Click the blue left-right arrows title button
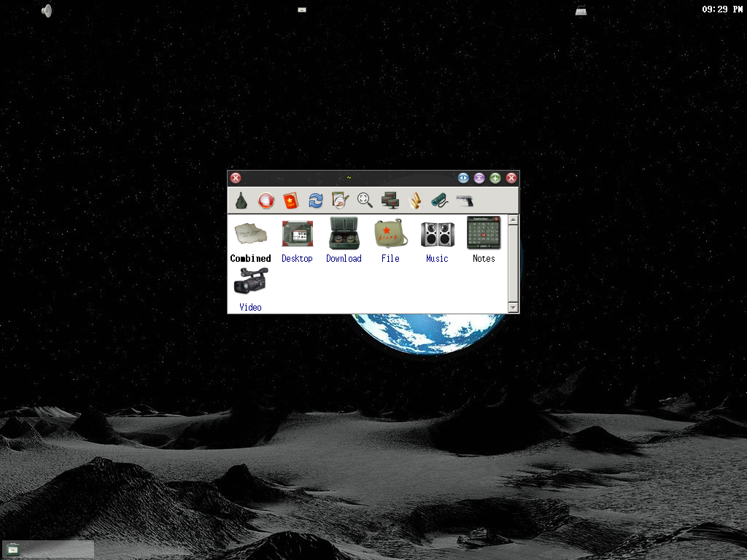Image resolution: width=747 pixels, height=560 pixels. [463, 178]
